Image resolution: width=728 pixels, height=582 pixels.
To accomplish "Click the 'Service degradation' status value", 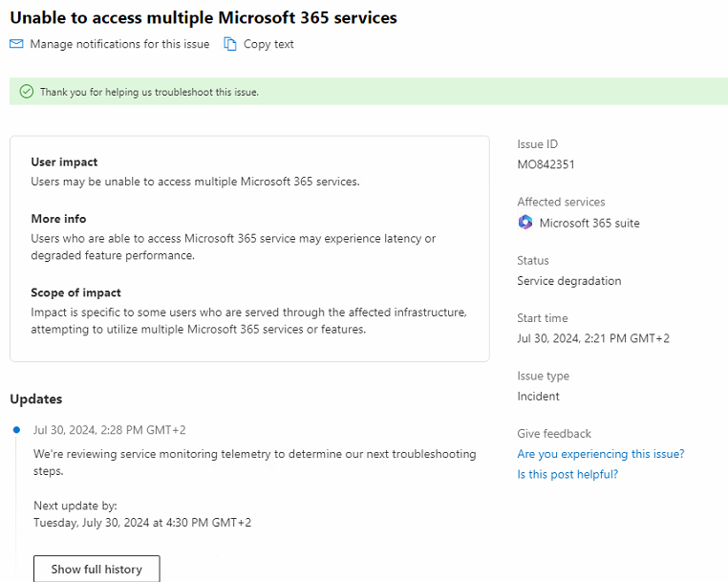I will point(568,281).
